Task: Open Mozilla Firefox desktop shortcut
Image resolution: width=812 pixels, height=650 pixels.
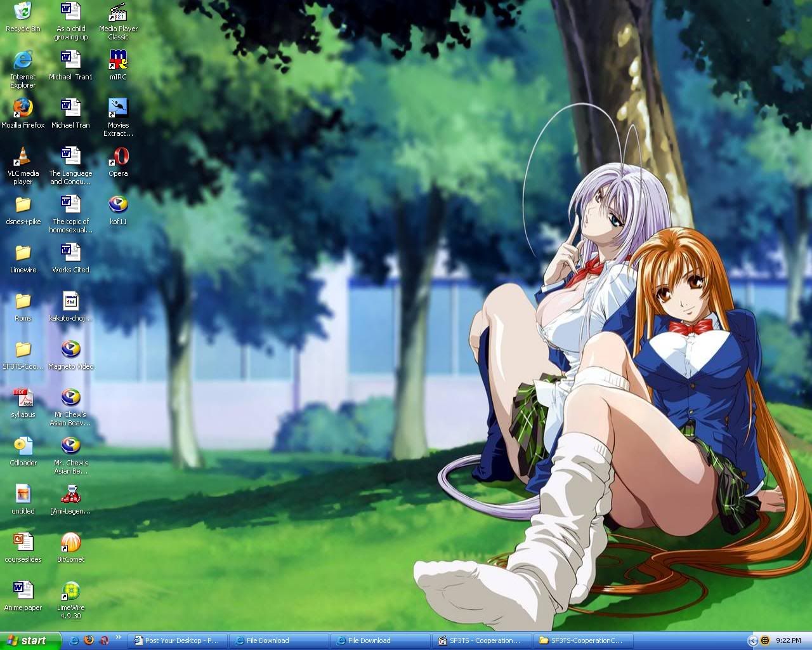Action: point(23,114)
